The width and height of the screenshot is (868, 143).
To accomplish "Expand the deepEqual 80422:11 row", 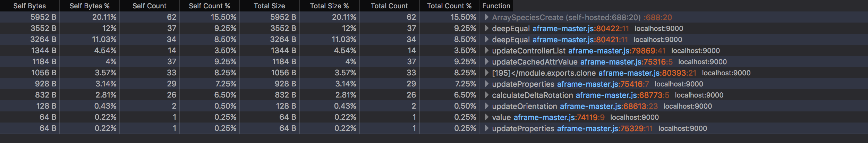I will (x=486, y=28).
